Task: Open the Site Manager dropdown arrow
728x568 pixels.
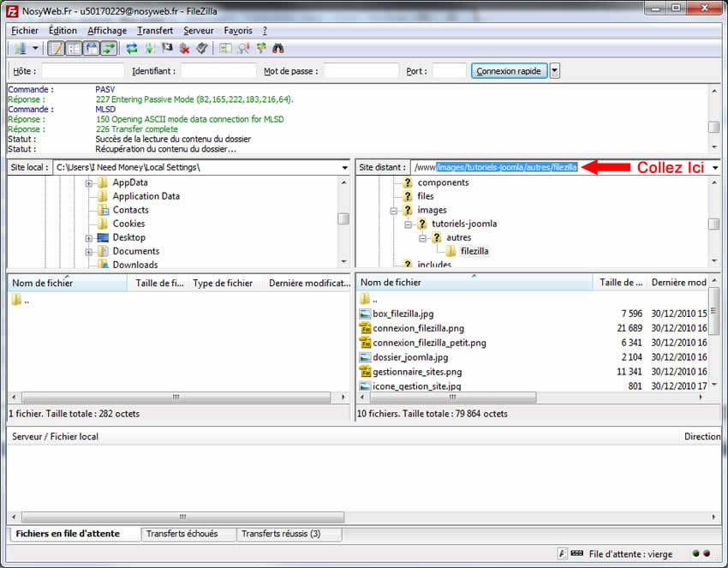Action: (x=35, y=48)
